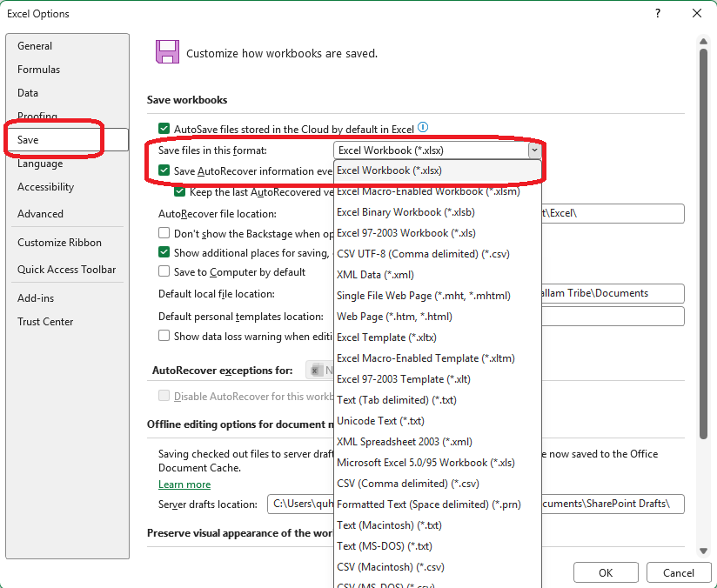Select Single File Web Page format

tap(438, 296)
